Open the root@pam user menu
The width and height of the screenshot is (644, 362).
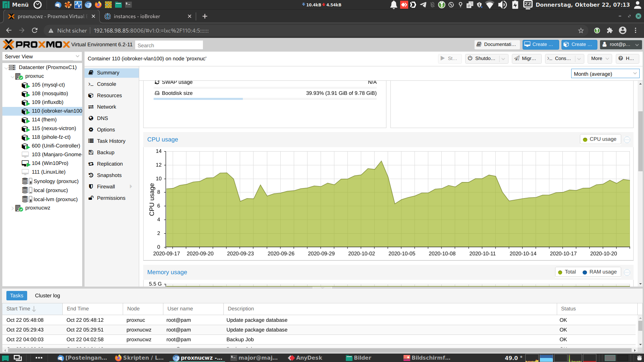(x=621, y=45)
